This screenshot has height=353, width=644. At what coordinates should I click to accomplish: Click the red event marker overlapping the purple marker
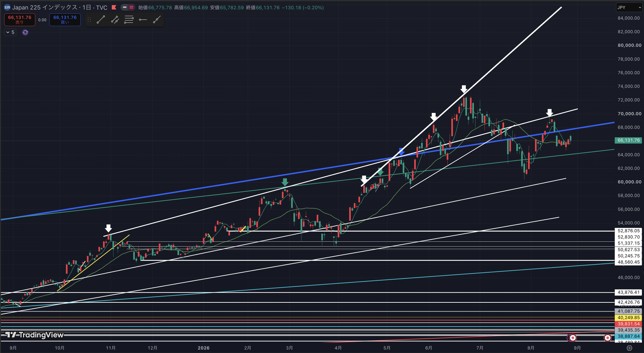573,338
